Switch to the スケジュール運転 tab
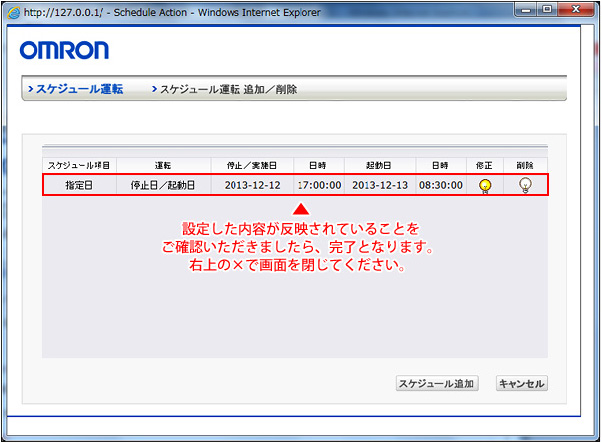This screenshot has height=443, width=602. [78, 89]
